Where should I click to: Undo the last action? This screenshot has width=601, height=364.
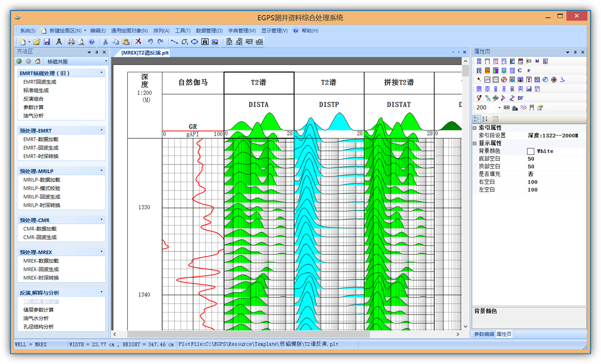coord(150,41)
